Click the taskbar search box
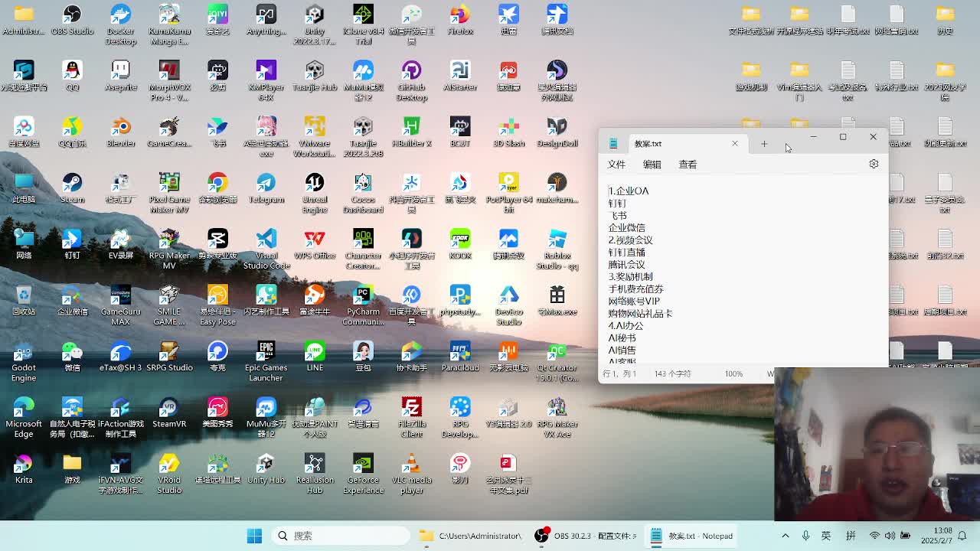Image resolution: width=980 pixels, height=551 pixels. (x=341, y=536)
